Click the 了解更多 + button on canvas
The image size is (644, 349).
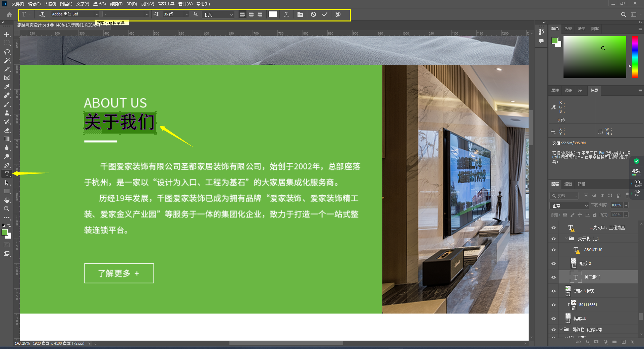119,273
